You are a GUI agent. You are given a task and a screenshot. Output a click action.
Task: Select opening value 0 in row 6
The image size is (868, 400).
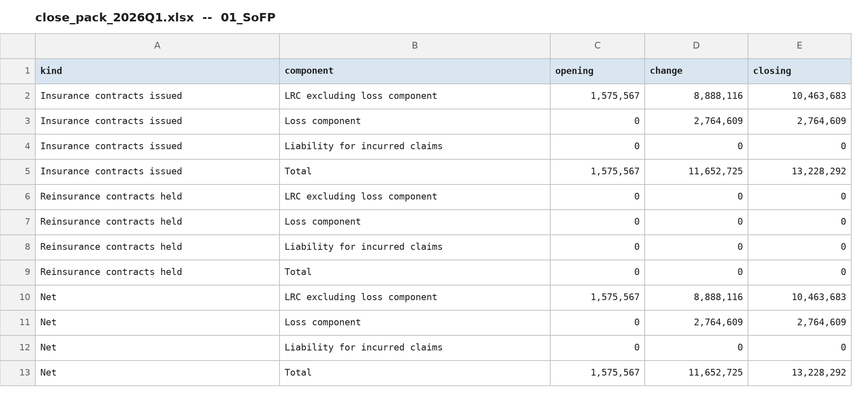point(597,197)
